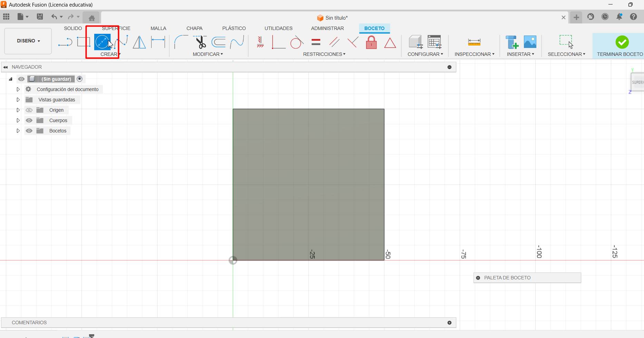Viewport: 644px width, 338px height.
Task: Toggle visibility of the (Sin guardar) component
Action: coord(21,79)
